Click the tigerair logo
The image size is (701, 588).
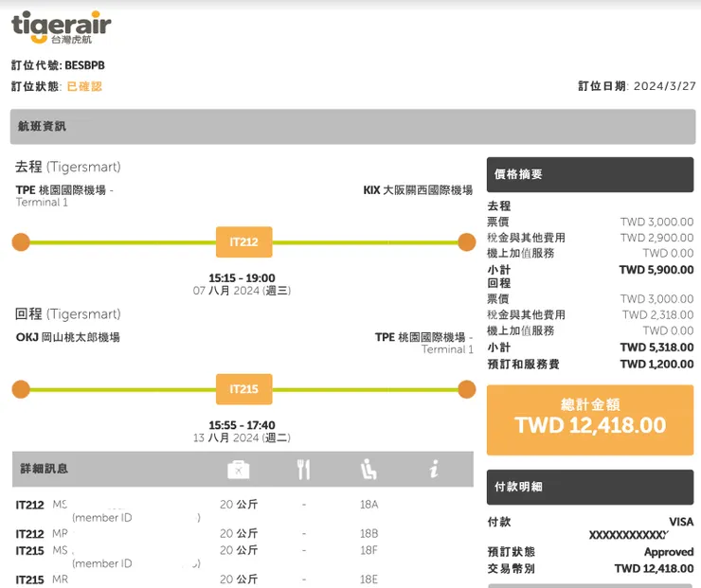coord(62,27)
